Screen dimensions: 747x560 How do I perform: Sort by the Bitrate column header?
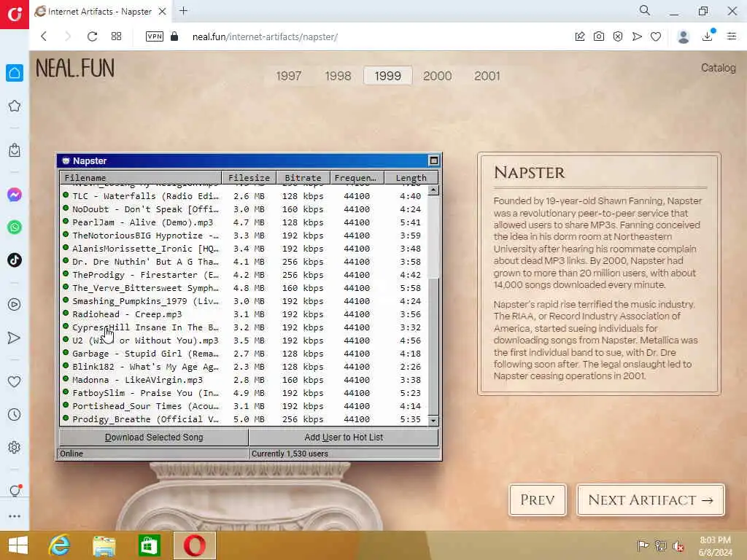(303, 178)
